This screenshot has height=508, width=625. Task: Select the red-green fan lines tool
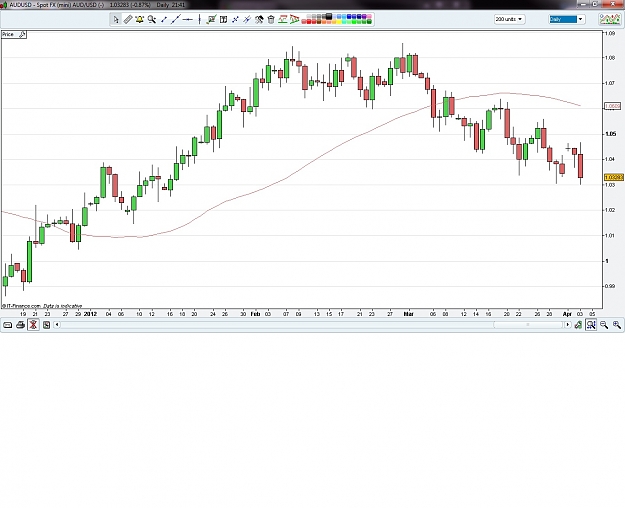pos(295,19)
